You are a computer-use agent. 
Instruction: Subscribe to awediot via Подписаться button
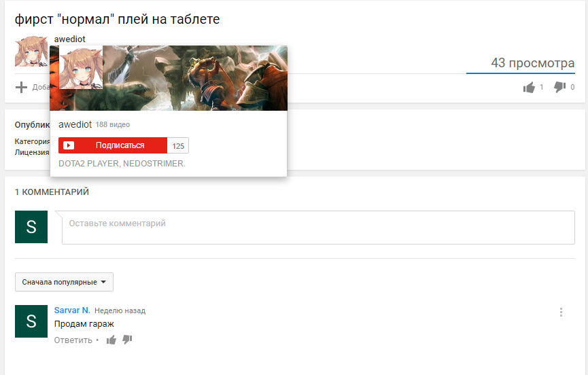[112, 145]
